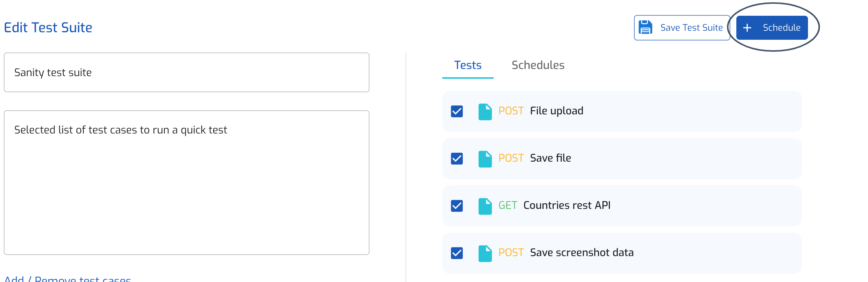Switch to the Tests tab
Screen dimensions: 868x282
(468, 65)
